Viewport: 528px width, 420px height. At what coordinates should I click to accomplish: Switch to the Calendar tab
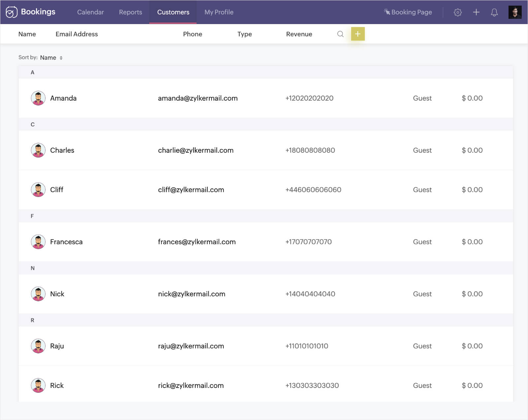pos(90,12)
